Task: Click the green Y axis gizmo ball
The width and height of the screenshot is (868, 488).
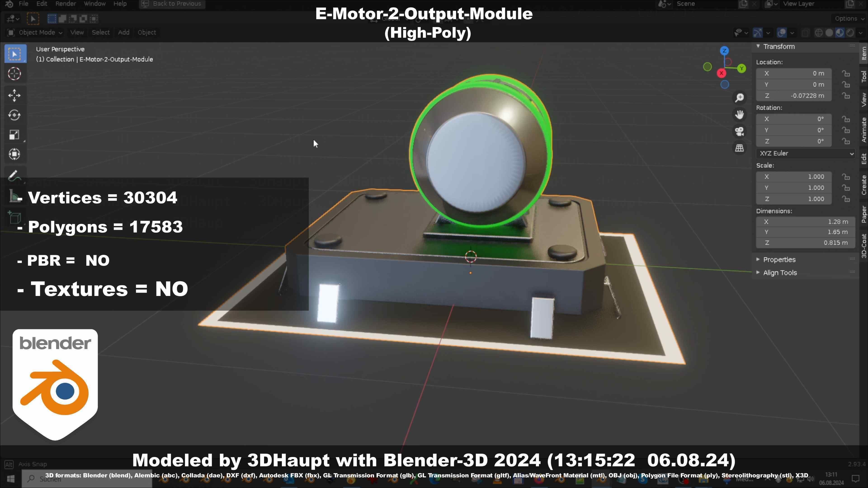Action: pos(741,69)
